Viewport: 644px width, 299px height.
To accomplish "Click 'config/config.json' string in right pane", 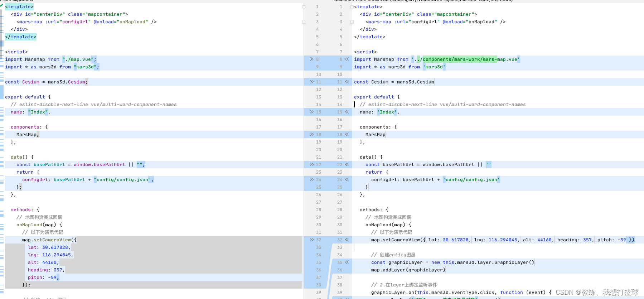I will coord(471,180).
